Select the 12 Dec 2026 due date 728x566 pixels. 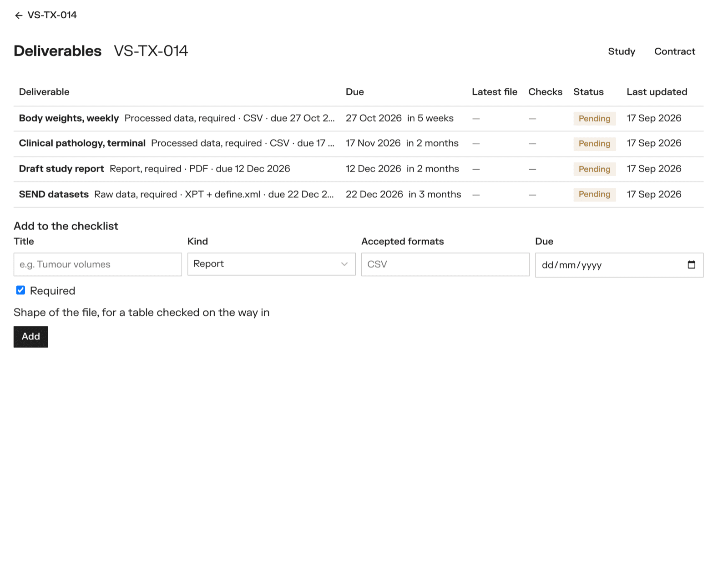[x=373, y=169]
